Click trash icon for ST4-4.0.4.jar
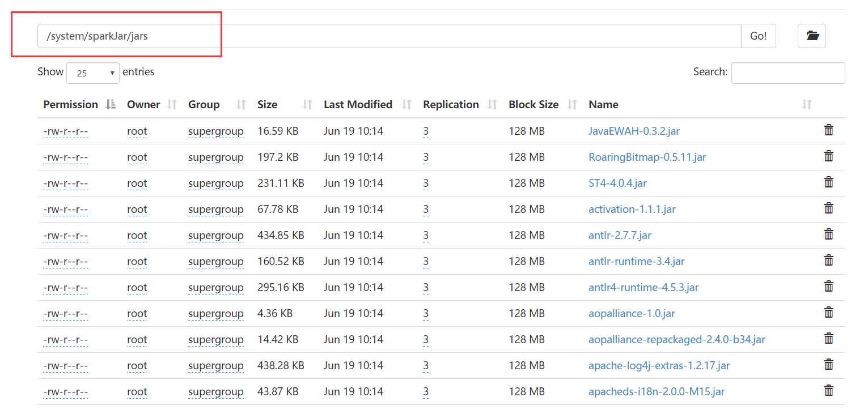This screenshot has height=410, width=868. (828, 182)
